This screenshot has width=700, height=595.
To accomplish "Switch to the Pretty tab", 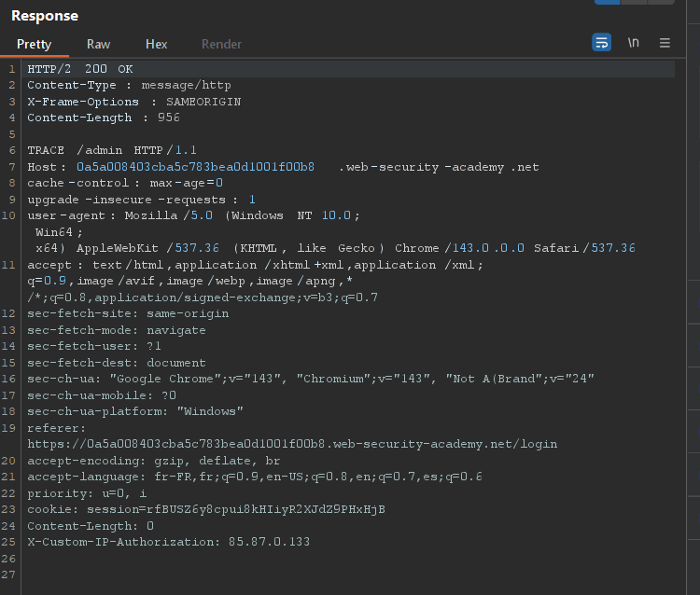I will click(34, 44).
